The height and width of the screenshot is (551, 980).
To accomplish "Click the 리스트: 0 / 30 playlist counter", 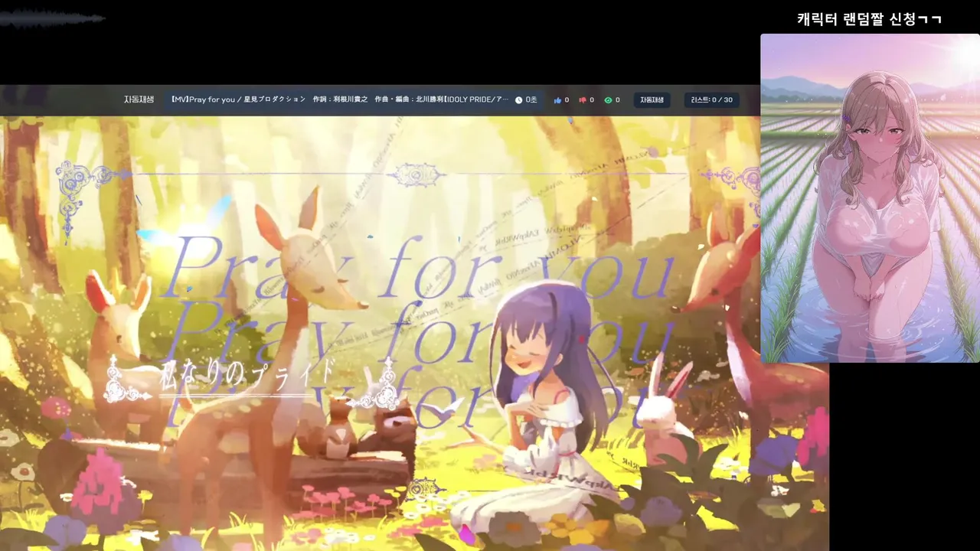I will click(711, 100).
